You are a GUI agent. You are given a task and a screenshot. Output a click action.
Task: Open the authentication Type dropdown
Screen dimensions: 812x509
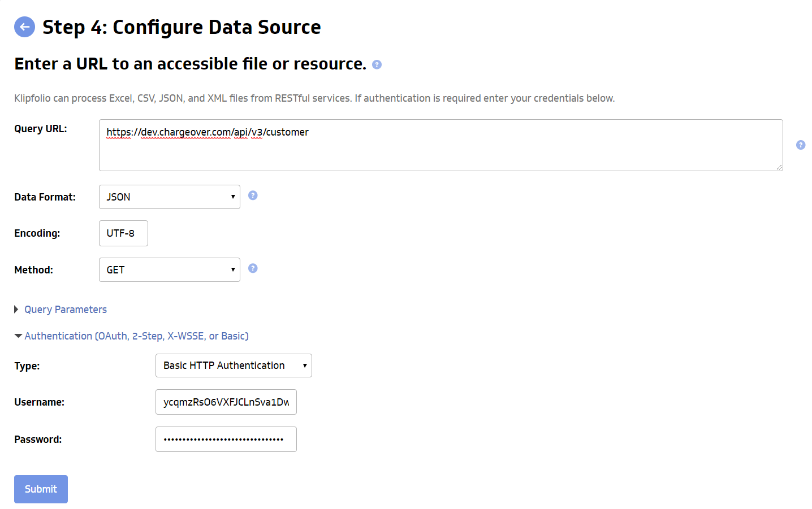[234, 366]
